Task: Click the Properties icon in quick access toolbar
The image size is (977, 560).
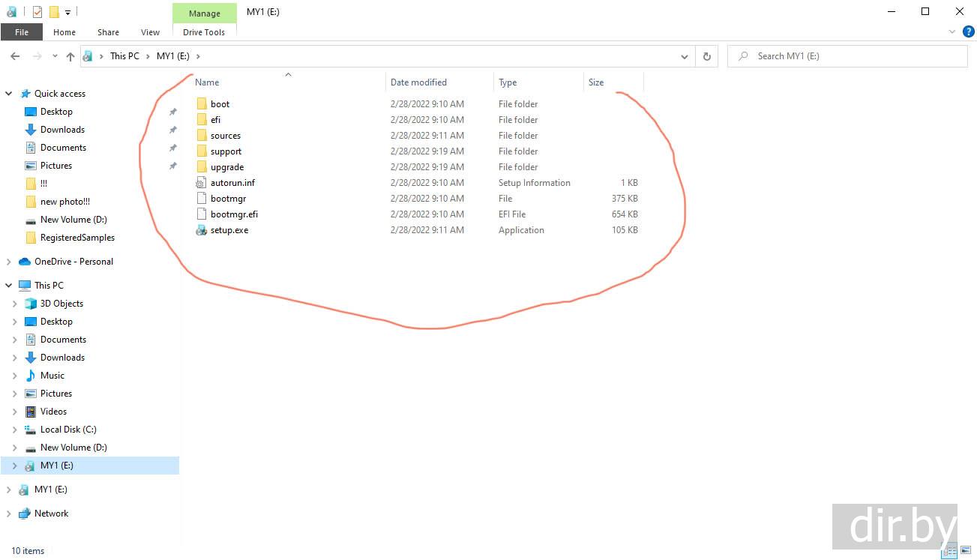Action: tap(37, 12)
